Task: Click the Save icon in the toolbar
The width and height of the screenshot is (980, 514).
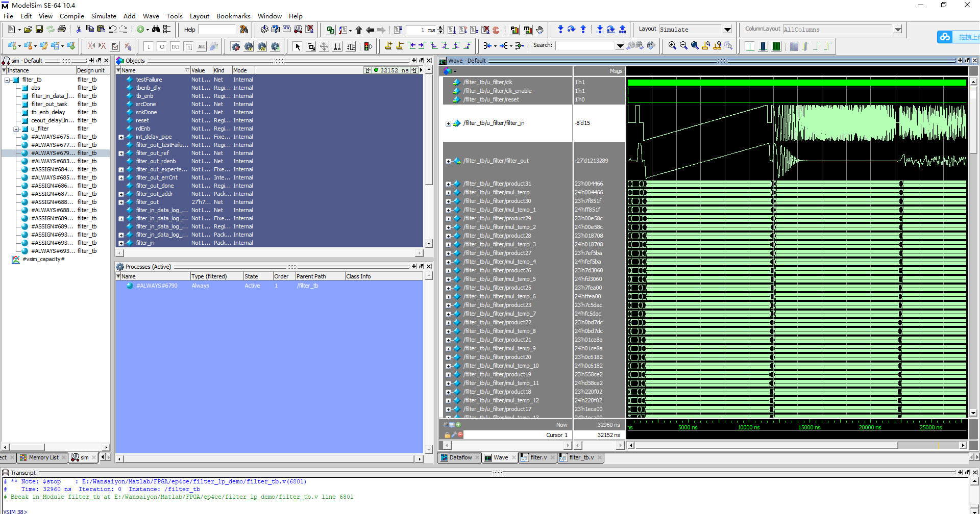Action: [39, 30]
